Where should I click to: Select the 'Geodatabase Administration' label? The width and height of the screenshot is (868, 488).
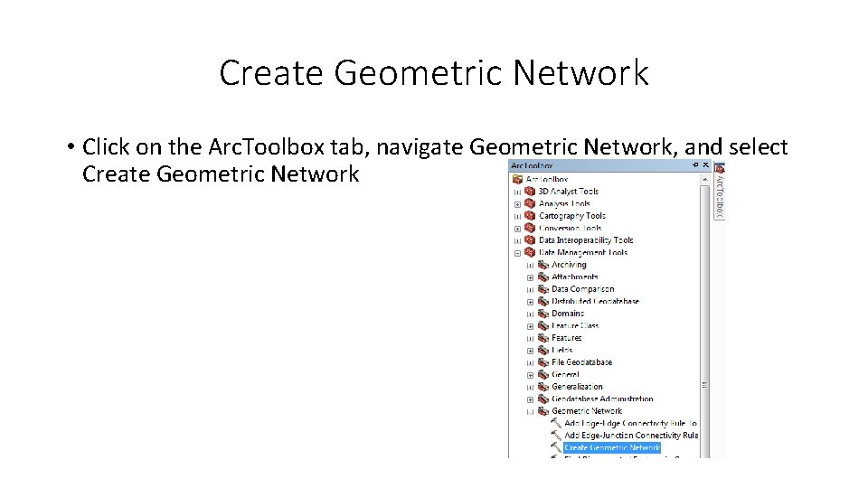(x=602, y=399)
